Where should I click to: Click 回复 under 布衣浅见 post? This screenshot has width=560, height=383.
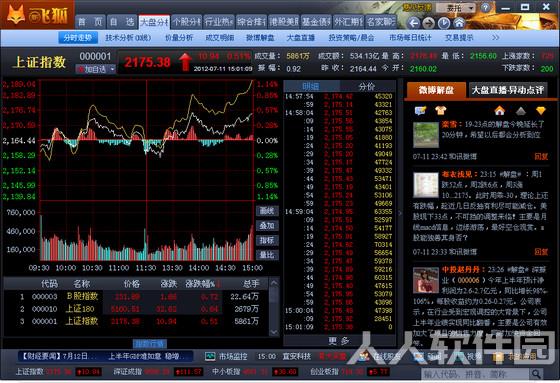(541, 252)
